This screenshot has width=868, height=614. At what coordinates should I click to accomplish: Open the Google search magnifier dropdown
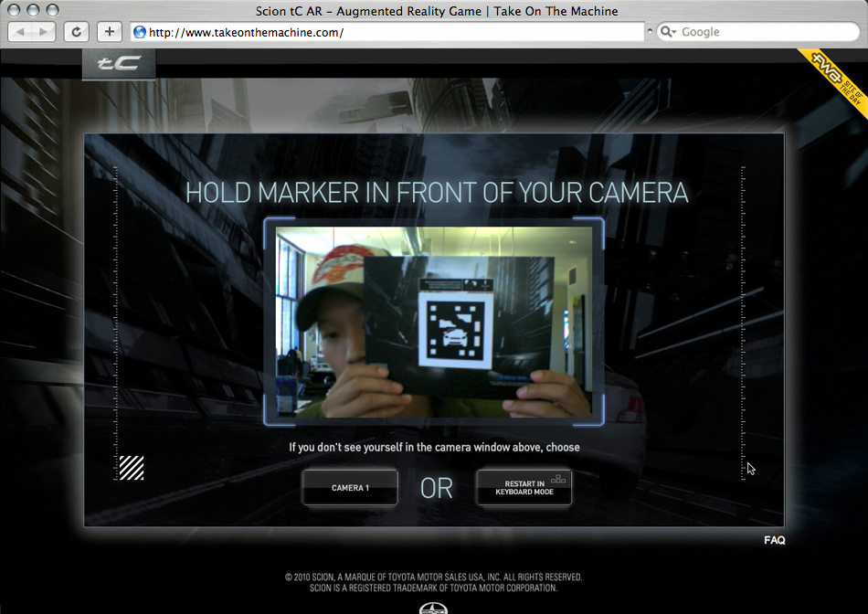(668, 32)
